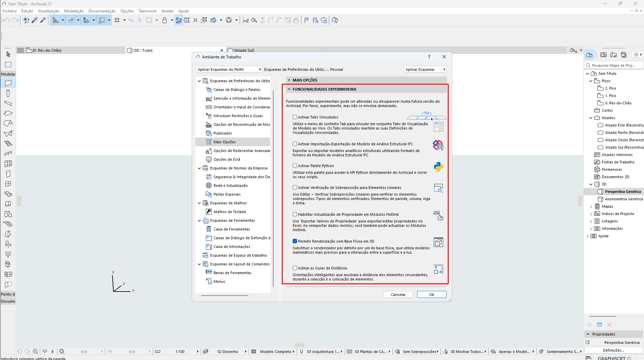Click the syringe inject parameters icon
644x360 pixels.
[x=43, y=20]
